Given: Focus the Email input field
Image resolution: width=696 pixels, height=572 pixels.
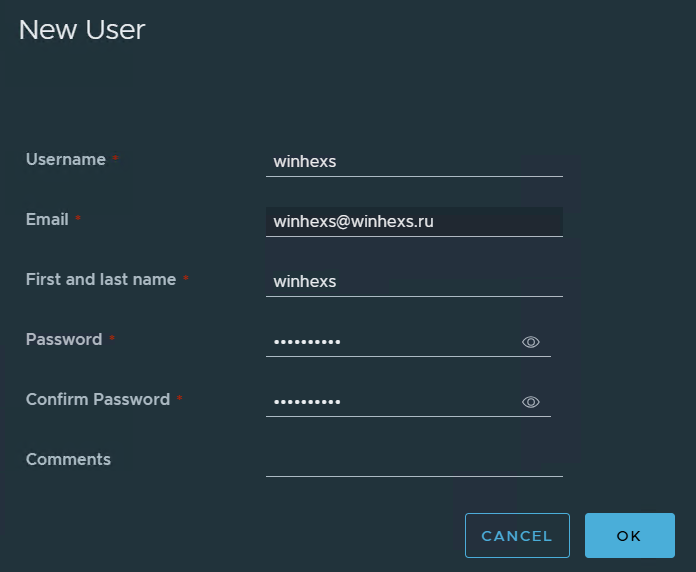Looking at the screenshot, I should (414, 222).
